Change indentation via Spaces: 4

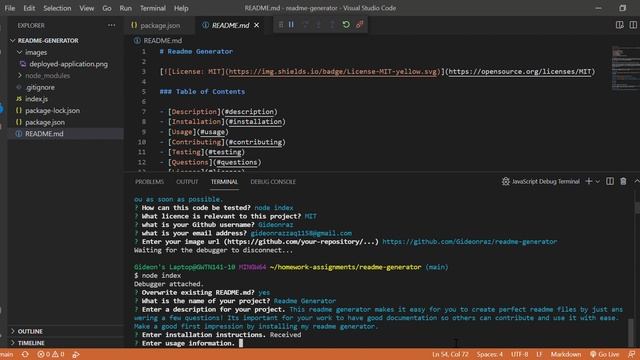coord(490,354)
